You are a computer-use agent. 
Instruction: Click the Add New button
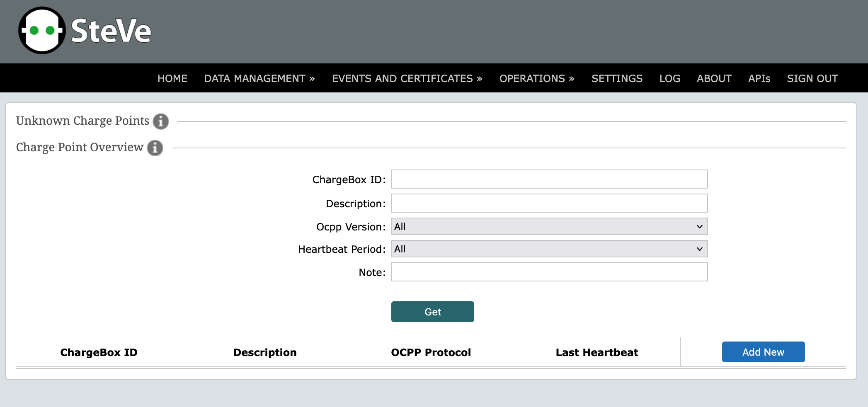763,352
